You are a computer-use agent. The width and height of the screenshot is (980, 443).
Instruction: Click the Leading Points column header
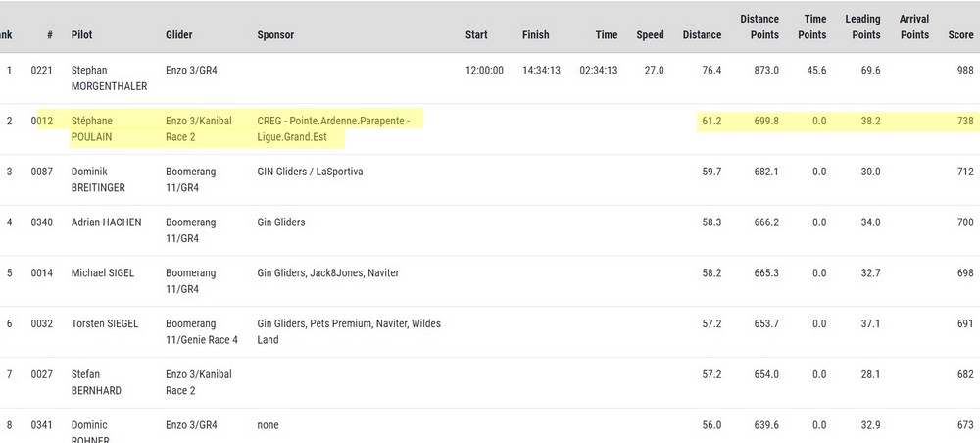862,26
